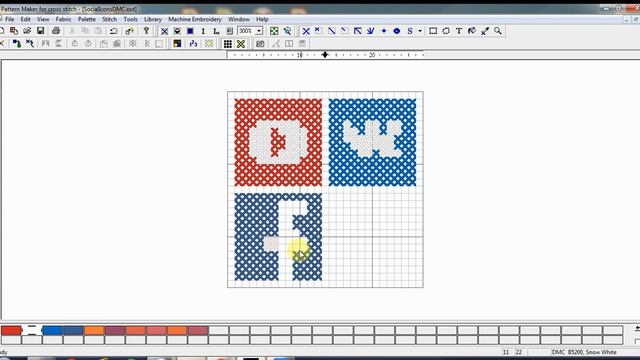This screenshot has height=360, width=640.
Task: Open the 300% zoom dropdown
Action: coord(259,31)
